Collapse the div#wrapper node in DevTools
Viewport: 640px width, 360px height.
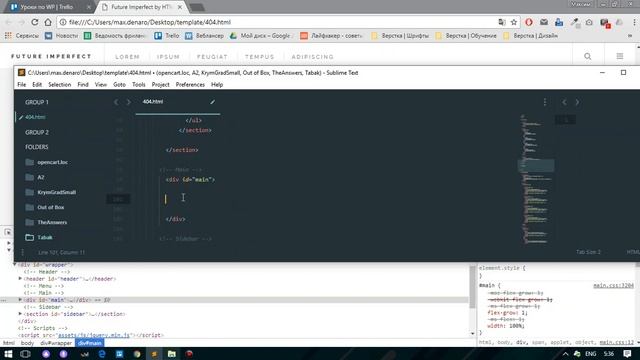15,264
